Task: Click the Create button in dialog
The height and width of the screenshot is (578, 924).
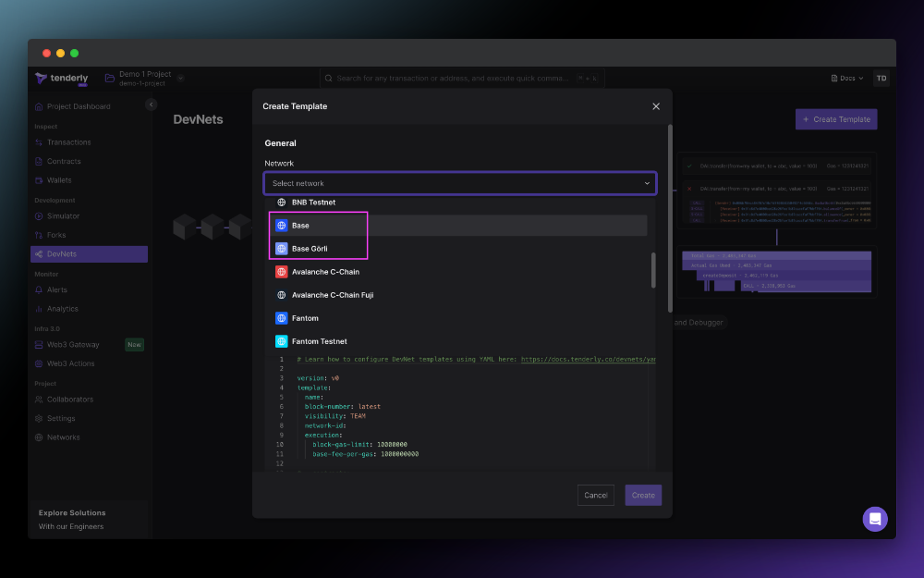Action: [x=643, y=496]
